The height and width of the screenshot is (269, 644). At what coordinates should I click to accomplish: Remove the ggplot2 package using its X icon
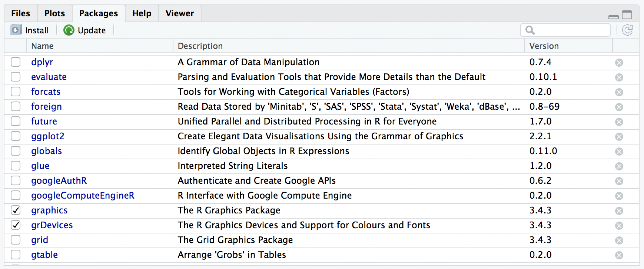[619, 137]
